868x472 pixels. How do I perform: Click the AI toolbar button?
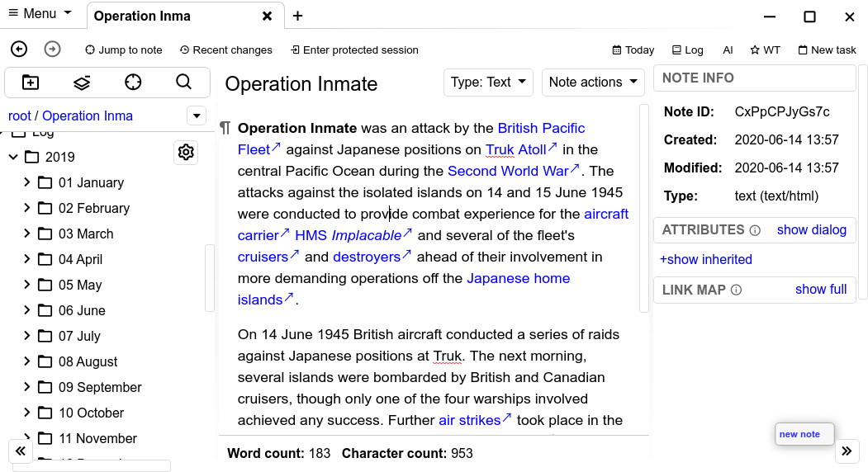pos(728,50)
